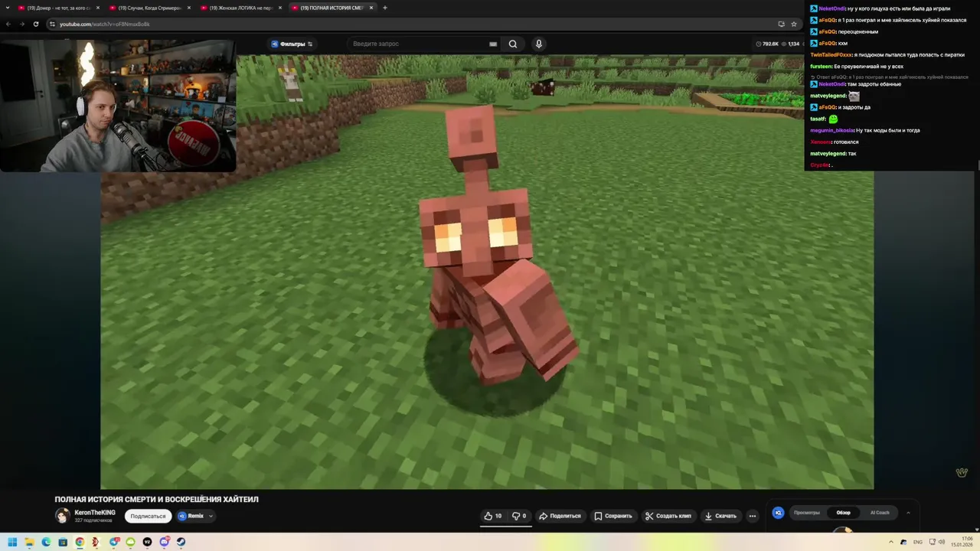Open the Windows Start menu
Image resolution: width=980 pixels, height=551 pixels.
click(x=12, y=542)
